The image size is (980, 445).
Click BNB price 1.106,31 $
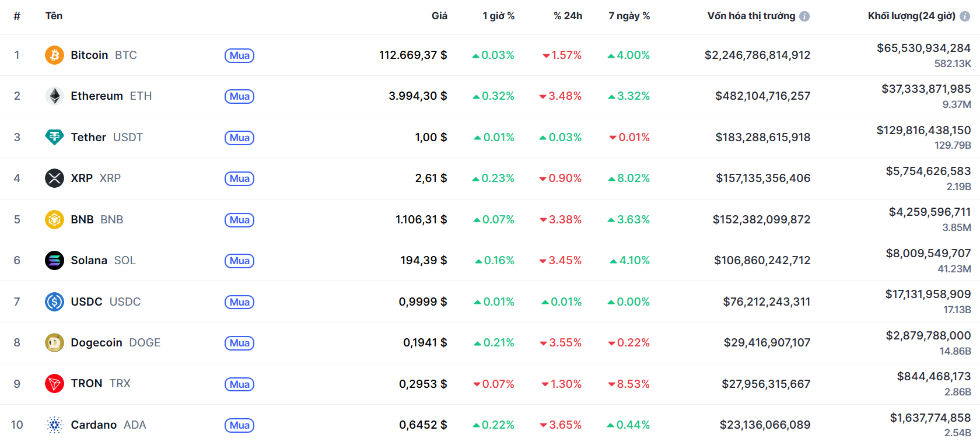click(x=421, y=219)
